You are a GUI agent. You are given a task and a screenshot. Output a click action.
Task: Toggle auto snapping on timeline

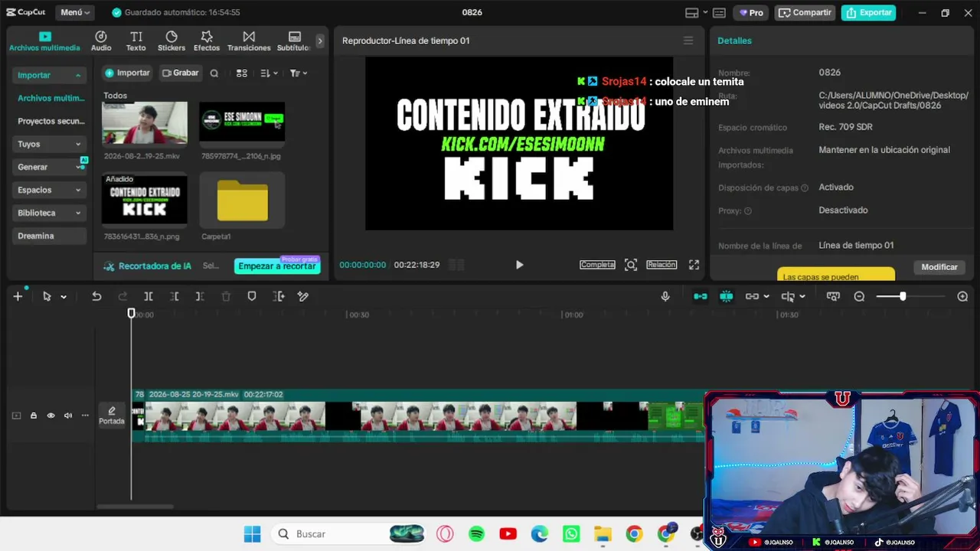(x=727, y=296)
